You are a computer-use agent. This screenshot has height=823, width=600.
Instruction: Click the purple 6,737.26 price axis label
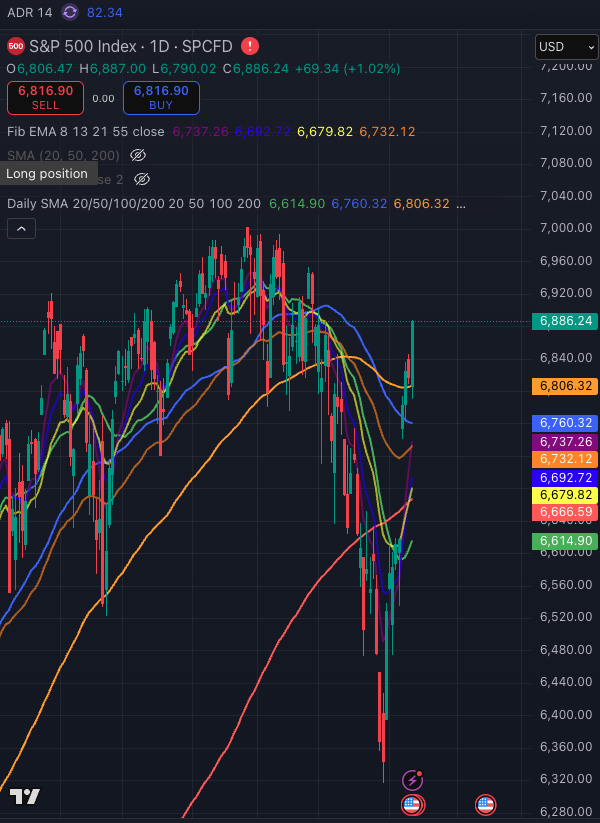tap(565, 442)
